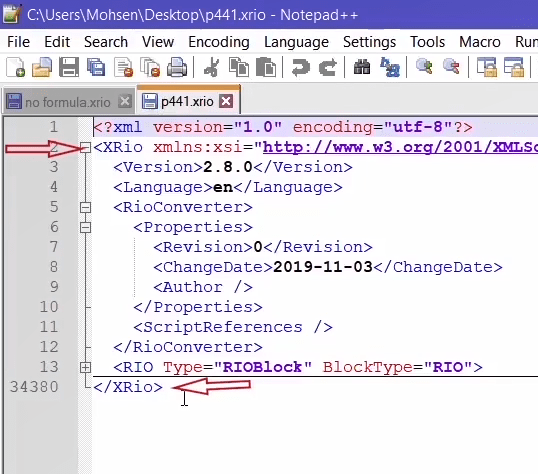Click the Zoom In magnifier icon
This screenshot has width=538, height=474.
point(424,66)
